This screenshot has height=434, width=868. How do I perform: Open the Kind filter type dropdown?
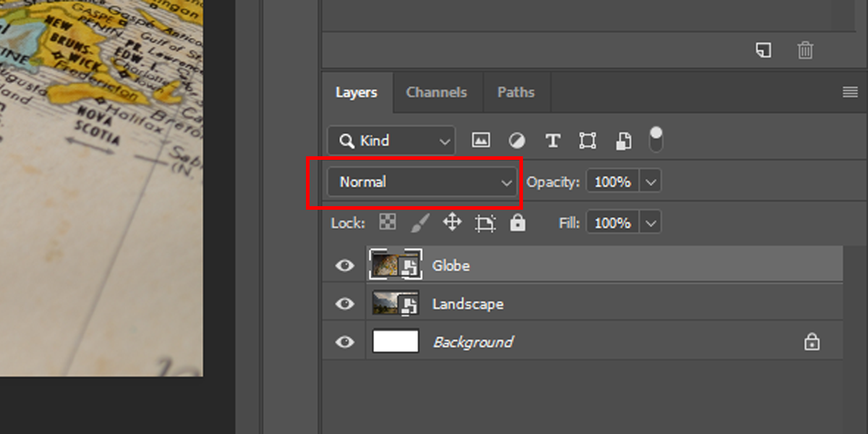click(x=391, y=140)
